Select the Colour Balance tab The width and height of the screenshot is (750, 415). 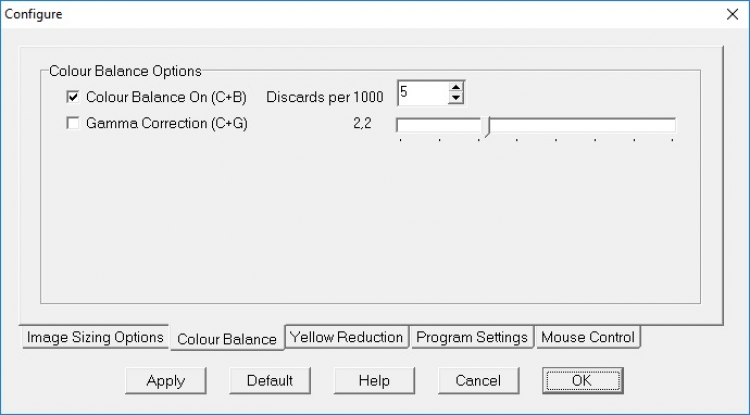click(x=226, y=339)
